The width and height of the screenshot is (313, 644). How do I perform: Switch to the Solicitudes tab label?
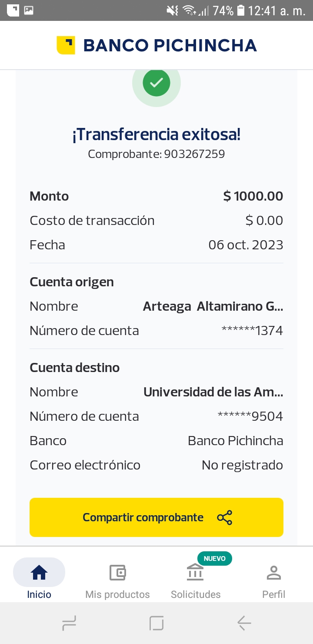coord(196,594)
